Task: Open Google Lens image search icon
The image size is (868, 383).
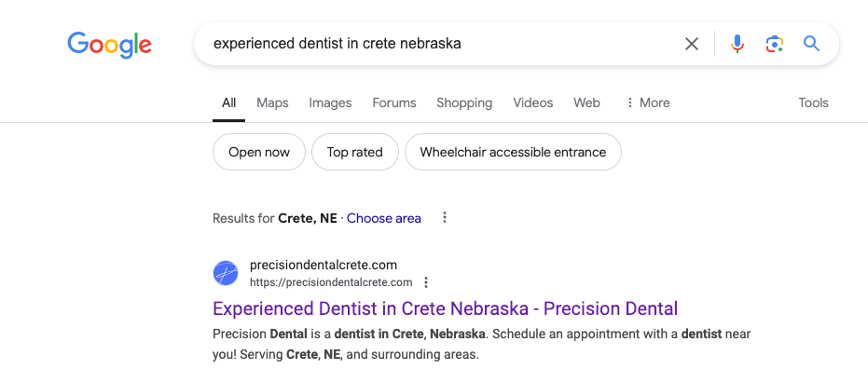Action: [775, 44]
